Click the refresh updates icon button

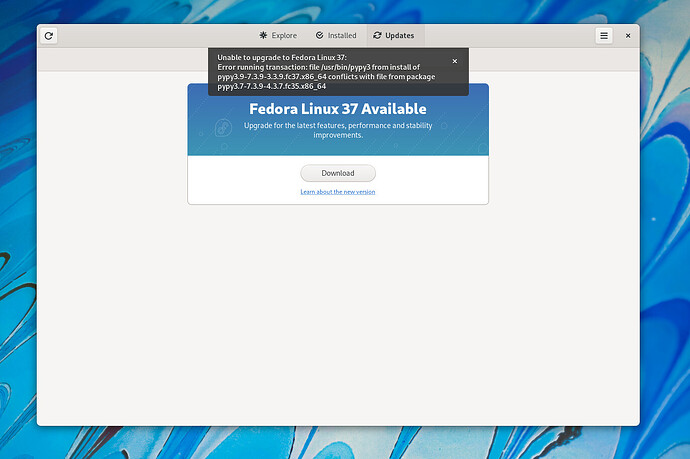tap(49, 36)
